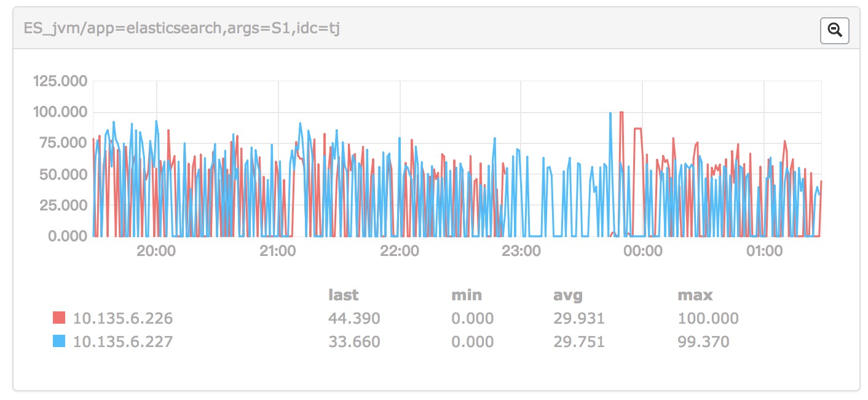
Task: Select avg value 29.751
Action: coord(579,342)
